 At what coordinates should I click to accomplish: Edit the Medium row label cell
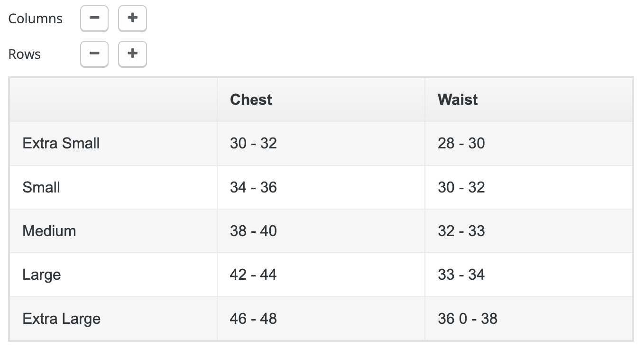click(113, 231)
